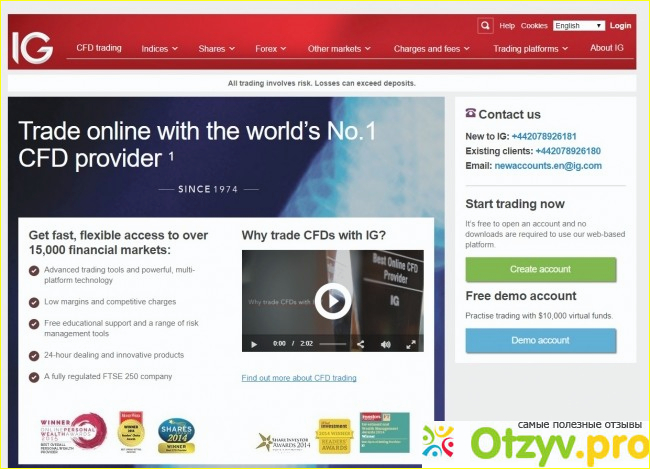The height and width of the screenshot is (469, 650).
Task: Expand the Forex menu
Action: tap(271, 48)
